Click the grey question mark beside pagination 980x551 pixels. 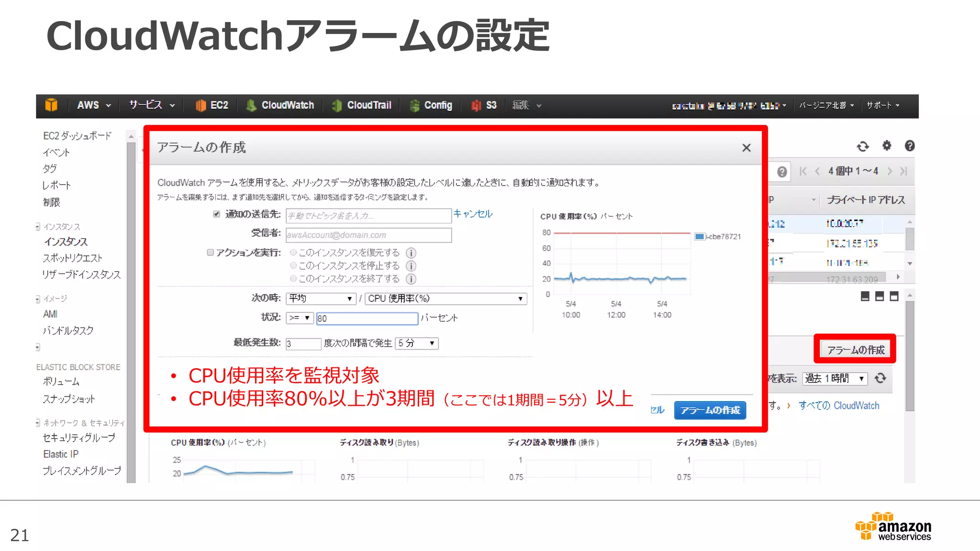pos(782,172)
